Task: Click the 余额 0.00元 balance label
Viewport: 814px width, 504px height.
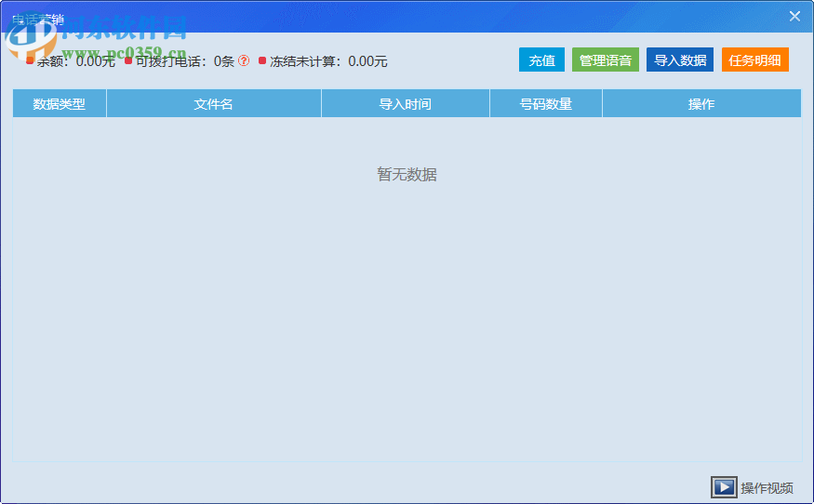Action: pyautogui.click(x=75, y=61)
